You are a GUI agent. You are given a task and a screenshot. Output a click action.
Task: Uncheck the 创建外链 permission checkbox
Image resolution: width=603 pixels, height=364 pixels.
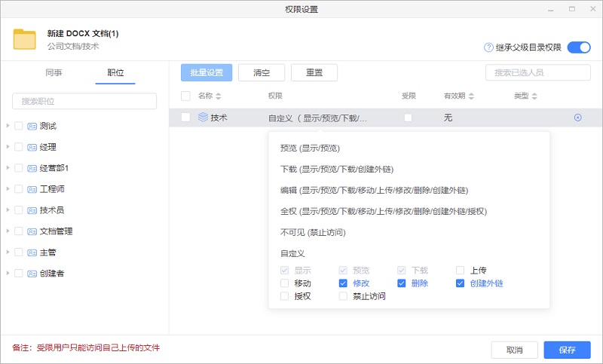(x=460, y=283)
